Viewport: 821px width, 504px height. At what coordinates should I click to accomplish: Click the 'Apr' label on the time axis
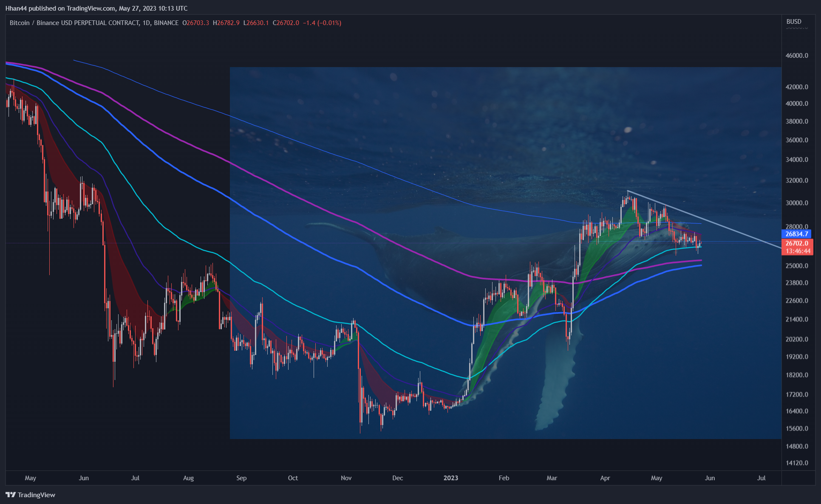click(605, 478)
